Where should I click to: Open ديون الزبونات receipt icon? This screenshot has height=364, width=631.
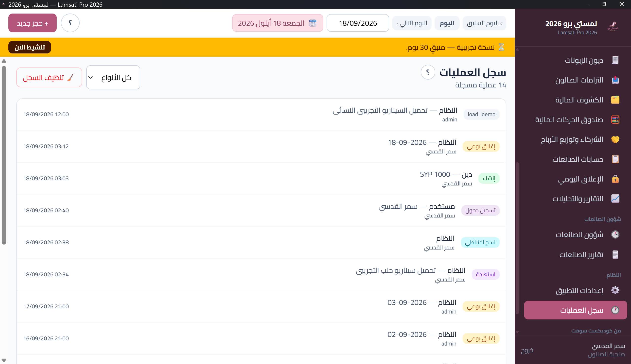pos(615,60)
